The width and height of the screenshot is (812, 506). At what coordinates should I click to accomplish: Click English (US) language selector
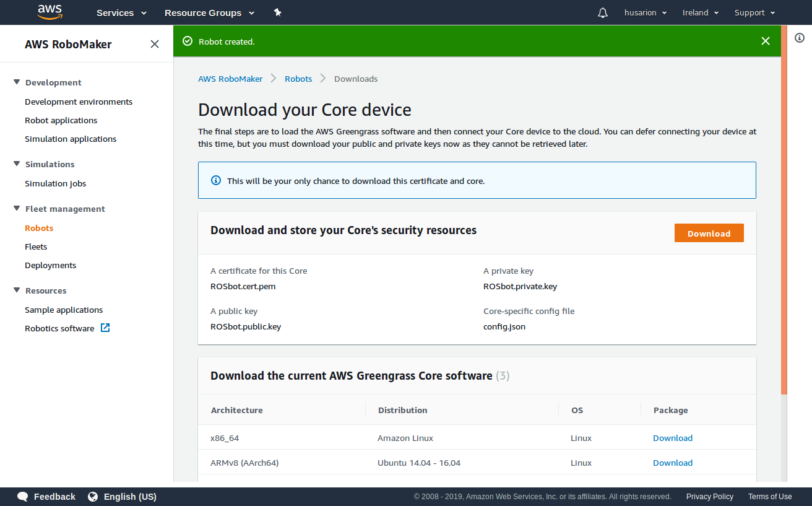[130, 497]
